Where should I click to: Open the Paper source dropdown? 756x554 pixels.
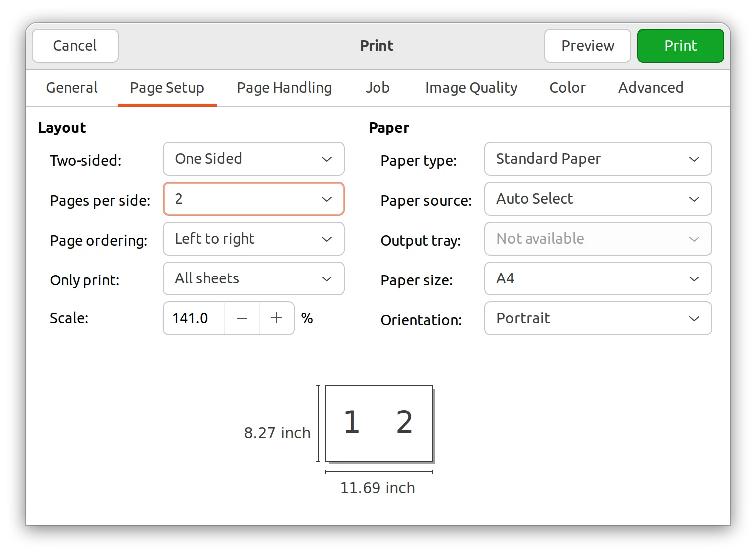coord(598,199)
